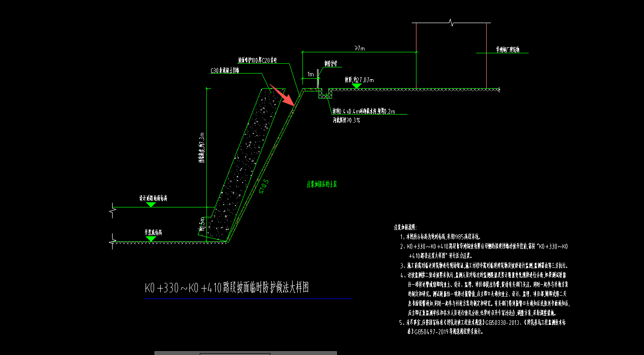Viewport: 644px width, 355px height.
Task: Click the ≥7m dimension text
Action: click(x=359, y=47)
